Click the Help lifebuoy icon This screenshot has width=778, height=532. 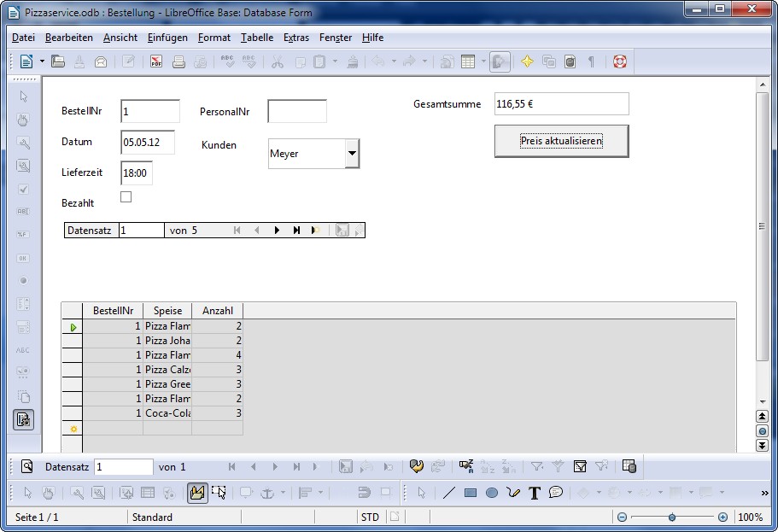pos(620,61)
